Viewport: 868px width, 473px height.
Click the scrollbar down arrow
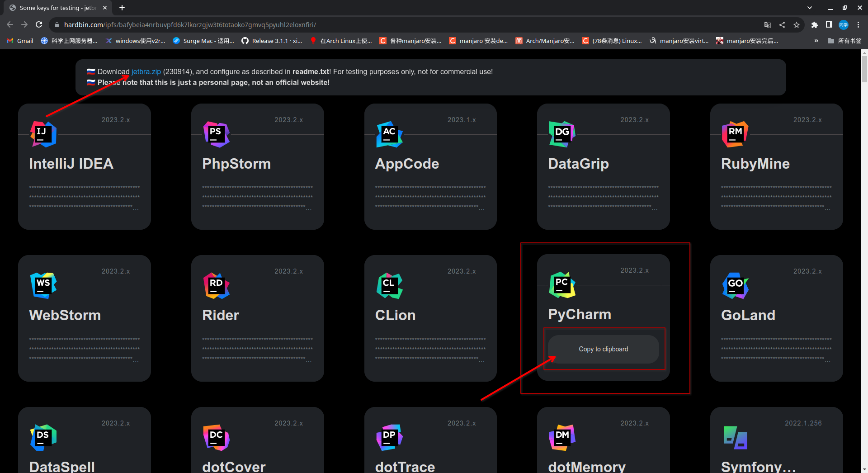[864, 470]
